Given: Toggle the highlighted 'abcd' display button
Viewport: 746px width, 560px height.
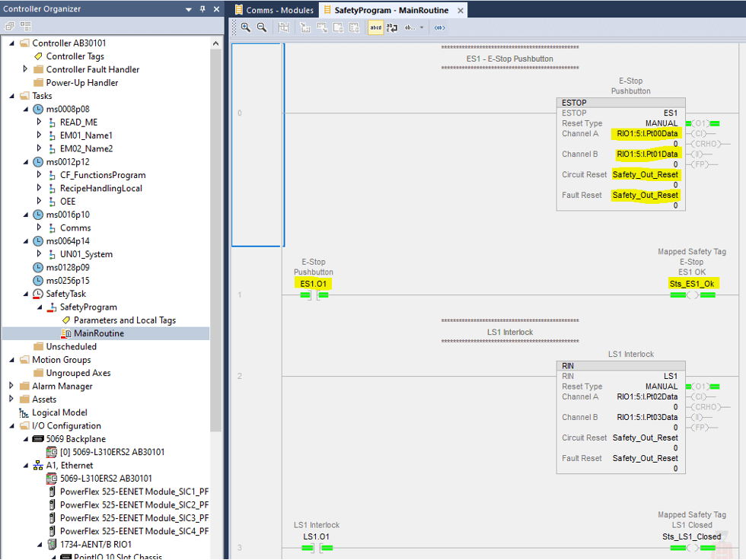Looking at the screenshot, I should 376,27.
